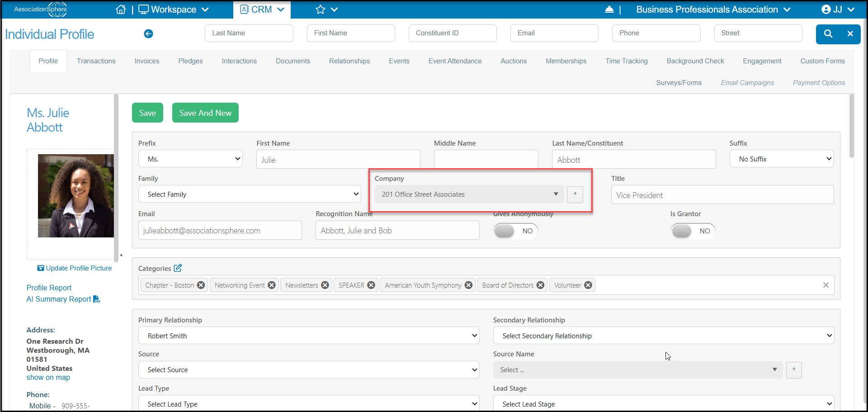Open the Memberships tab
This screenshot has height=412, width=868.
coord(566,61)
